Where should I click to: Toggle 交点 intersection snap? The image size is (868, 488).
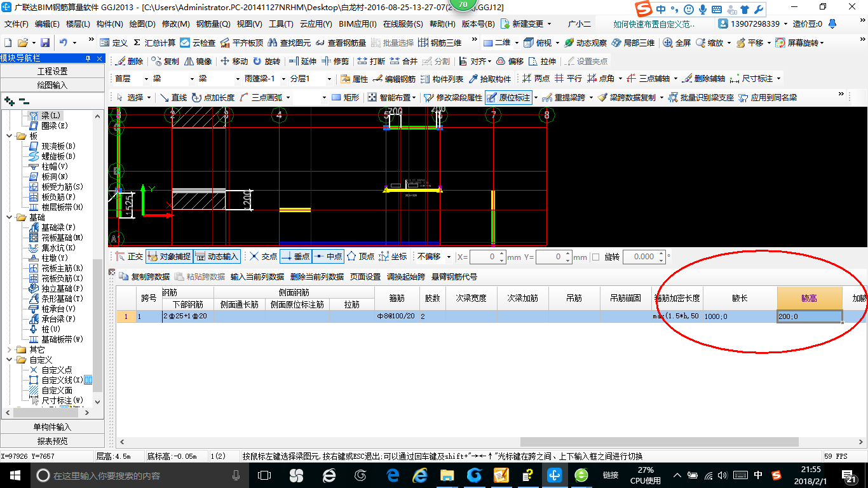pos(264,257)
